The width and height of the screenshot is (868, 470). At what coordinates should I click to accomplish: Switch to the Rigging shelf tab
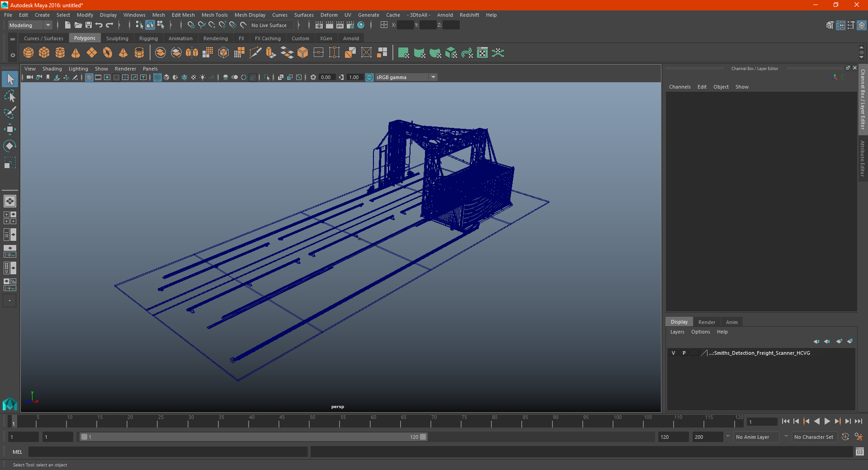(148, 38)
